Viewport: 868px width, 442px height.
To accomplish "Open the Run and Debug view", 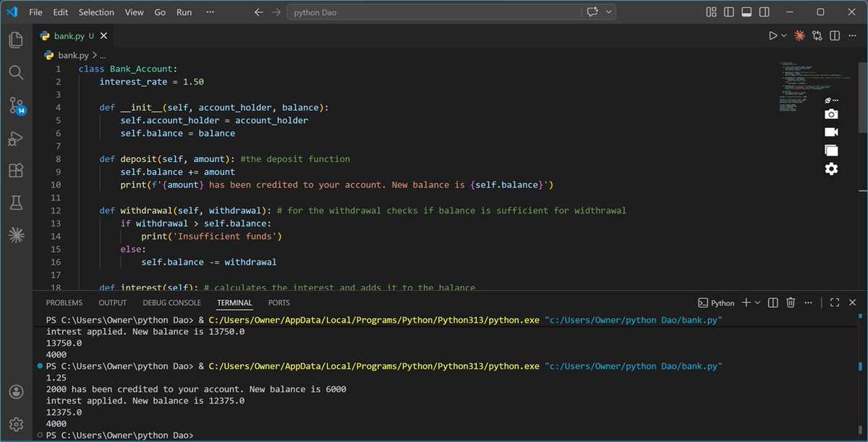I will (16, 138).
